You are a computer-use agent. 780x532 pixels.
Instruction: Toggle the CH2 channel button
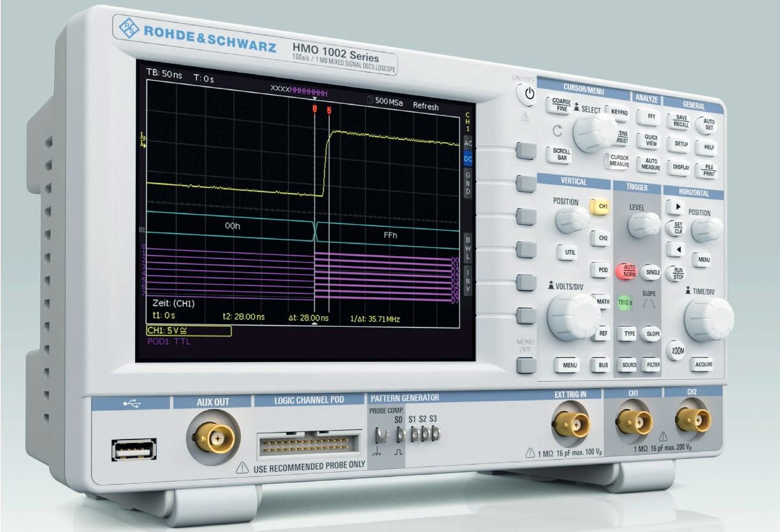pyautogui.click(x=600, y=239)
